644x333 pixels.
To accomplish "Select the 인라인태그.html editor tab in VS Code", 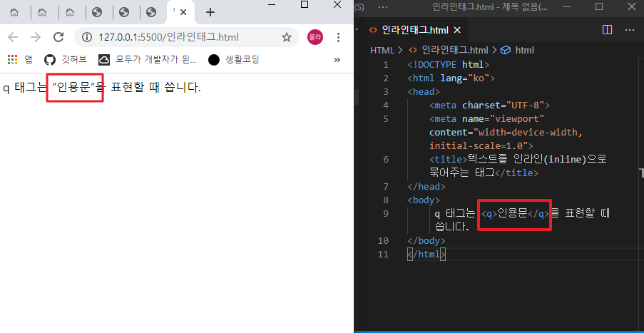I will point(415,30).
